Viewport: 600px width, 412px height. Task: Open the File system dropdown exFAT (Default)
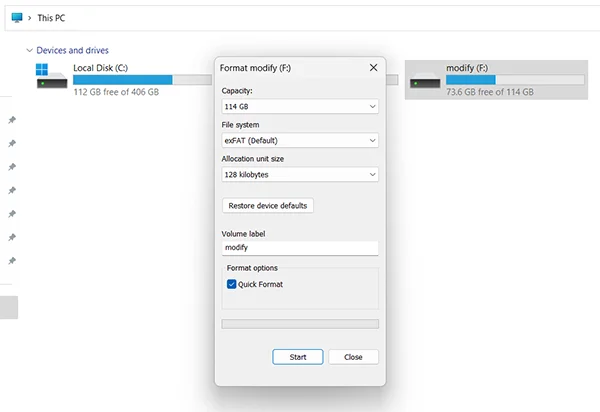pos(300,140)
